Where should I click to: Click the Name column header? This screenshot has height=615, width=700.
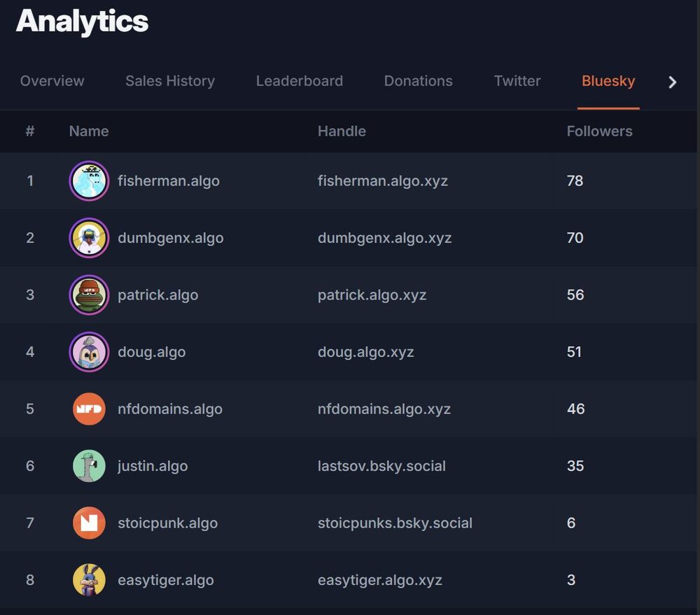coord(89,132)
